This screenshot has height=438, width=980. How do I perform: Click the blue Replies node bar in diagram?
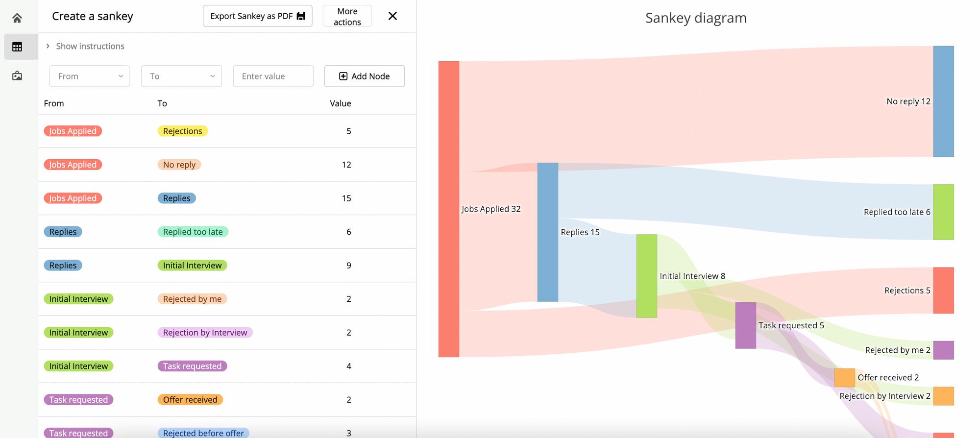(x=548, y=232)
